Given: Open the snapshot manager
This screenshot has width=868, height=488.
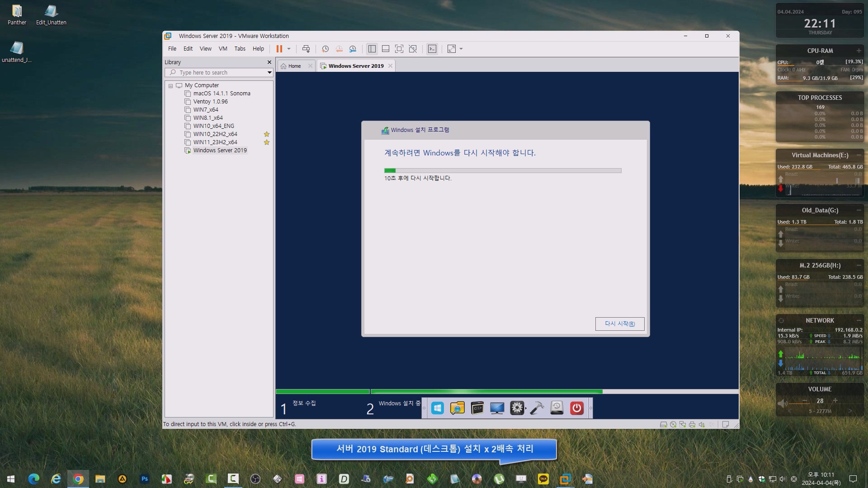Looking at the screenshot, I should [x=353, y=49].
